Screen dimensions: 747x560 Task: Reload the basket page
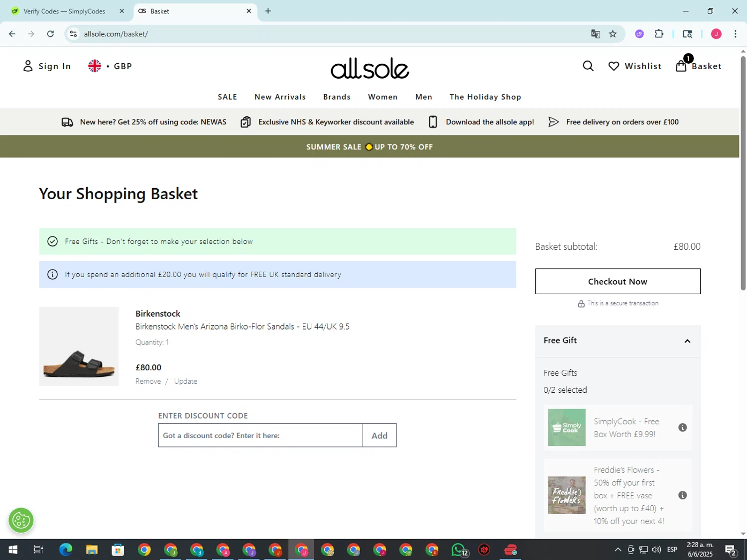[x=50, y=34]
